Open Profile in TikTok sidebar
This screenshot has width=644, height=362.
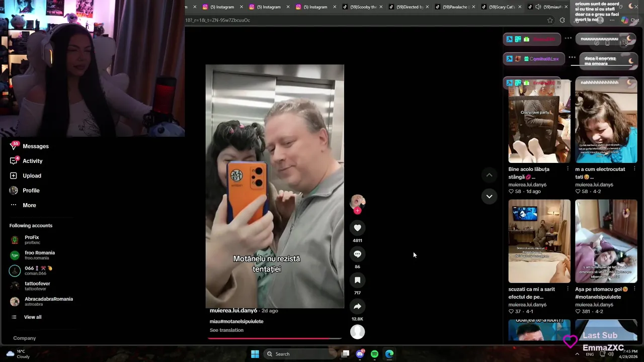pos(24,191)
